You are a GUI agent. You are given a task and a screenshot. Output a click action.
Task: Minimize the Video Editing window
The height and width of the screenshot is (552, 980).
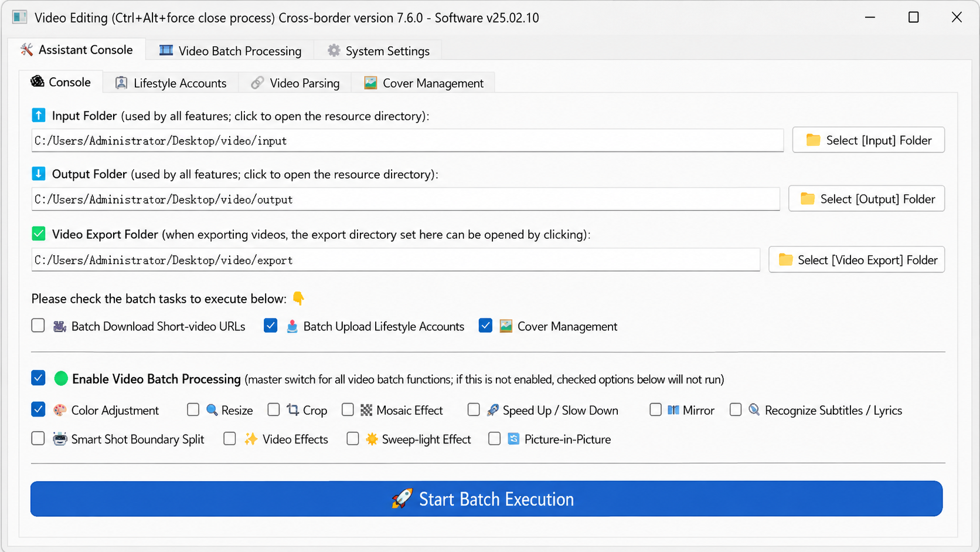(x=870, y=18)
